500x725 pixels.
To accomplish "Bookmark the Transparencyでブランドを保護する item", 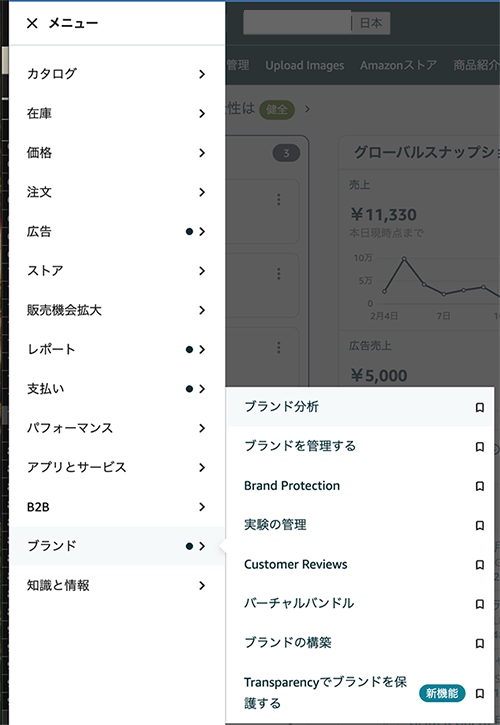I will click(480, 693).
